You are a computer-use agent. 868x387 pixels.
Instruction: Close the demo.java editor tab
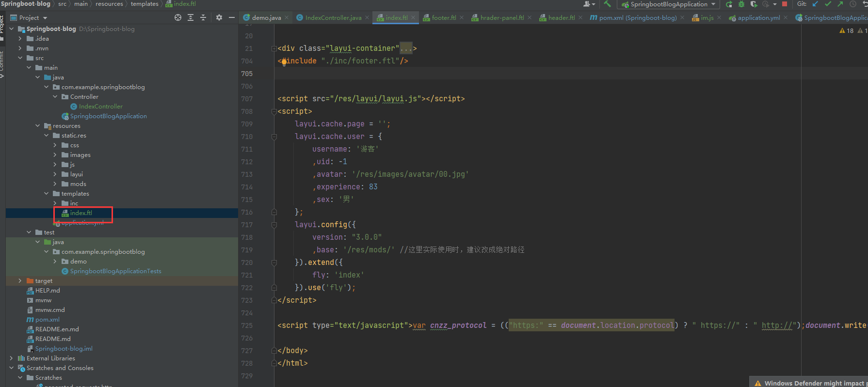click(287, 18)
